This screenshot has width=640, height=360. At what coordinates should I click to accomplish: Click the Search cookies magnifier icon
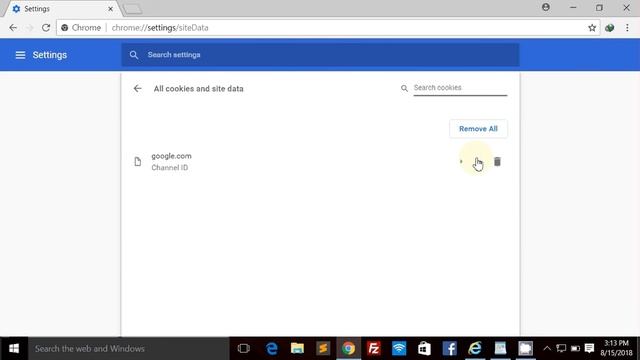[404, 88]
